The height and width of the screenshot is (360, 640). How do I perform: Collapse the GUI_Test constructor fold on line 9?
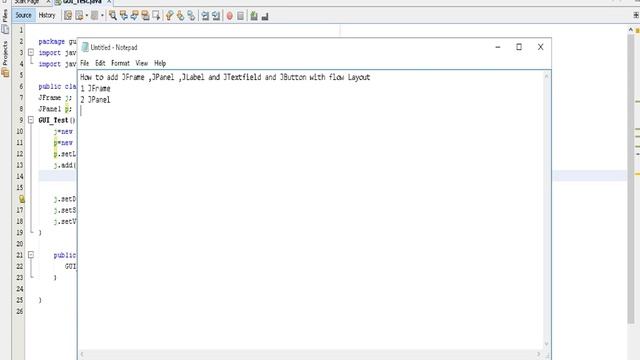click(31, 120)
